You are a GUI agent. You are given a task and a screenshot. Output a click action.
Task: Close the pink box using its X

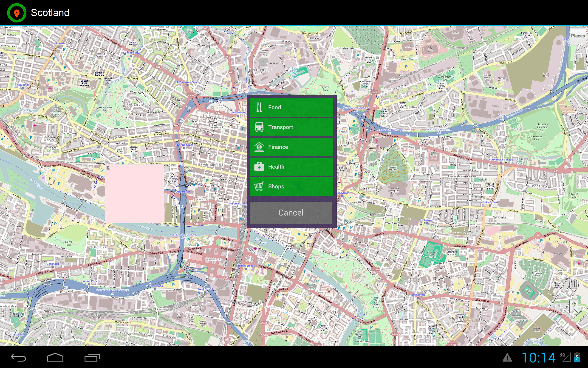(x=108, y=167)
